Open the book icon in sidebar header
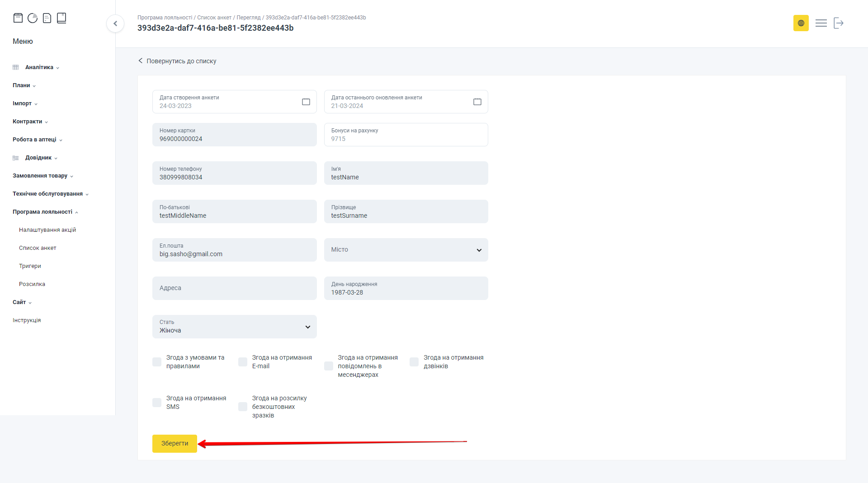This screenshot has height=483, width=868. [x=61, y=18]
